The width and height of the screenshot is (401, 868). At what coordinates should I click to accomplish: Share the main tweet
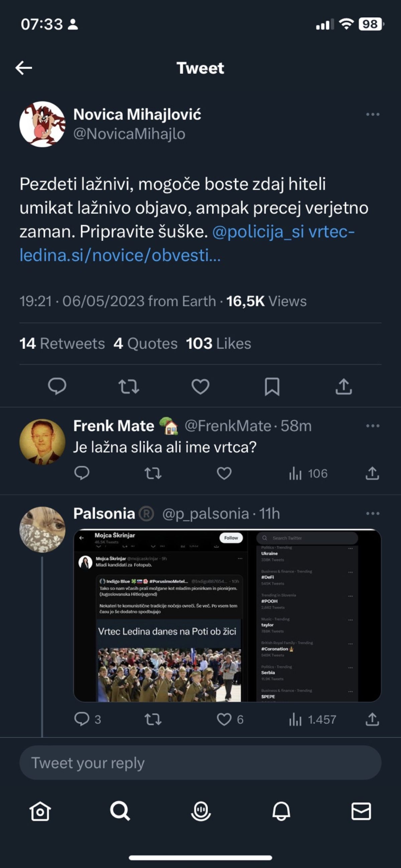pyautogui.click(x=344, y=386)
